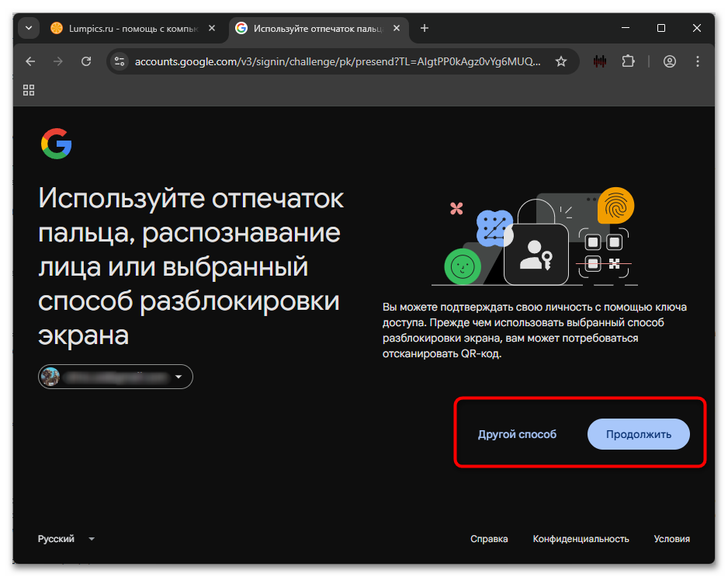Screen dimensions: 728x577
Task: Maximize the browser window
Action: 661,28
